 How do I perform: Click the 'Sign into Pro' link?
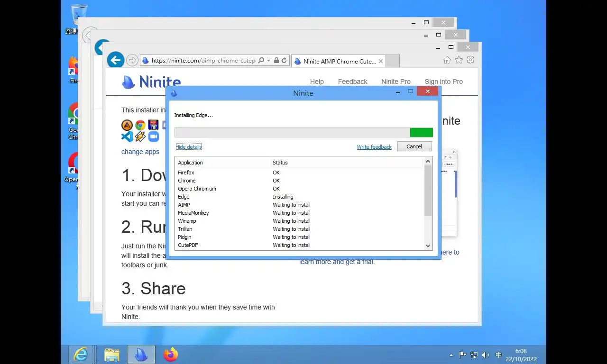[443, 82]
